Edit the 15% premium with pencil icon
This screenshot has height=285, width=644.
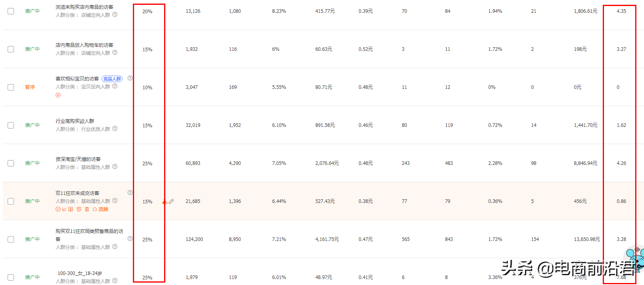point(171,201)
